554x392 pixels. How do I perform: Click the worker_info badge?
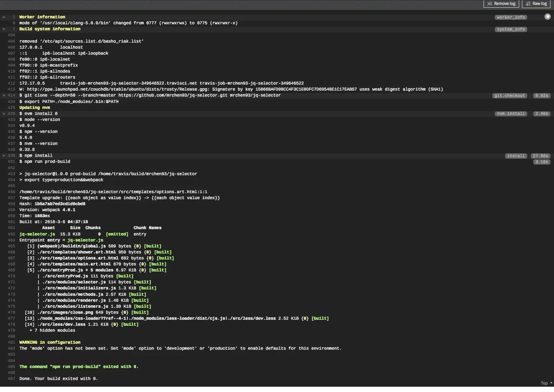tap(511, 17)
